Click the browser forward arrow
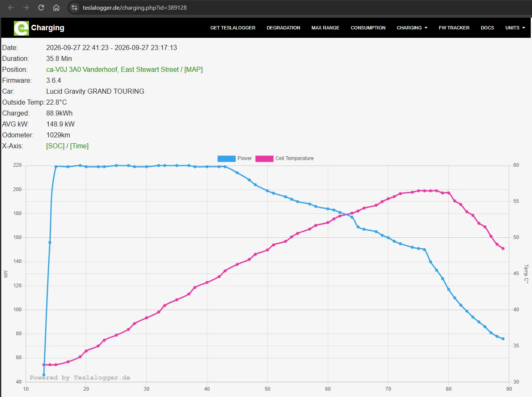The height and width of the screenshot is (397, 532). tap(26, 8)
